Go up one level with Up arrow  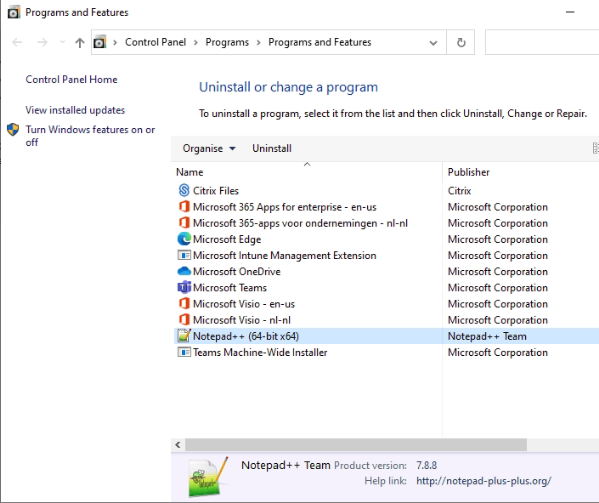coord(79,42)
